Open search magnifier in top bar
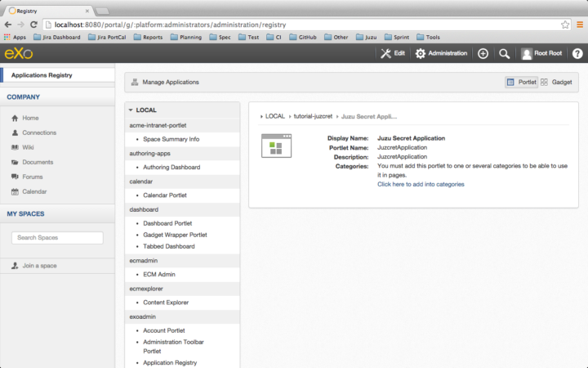 click(x=504, y=53)
